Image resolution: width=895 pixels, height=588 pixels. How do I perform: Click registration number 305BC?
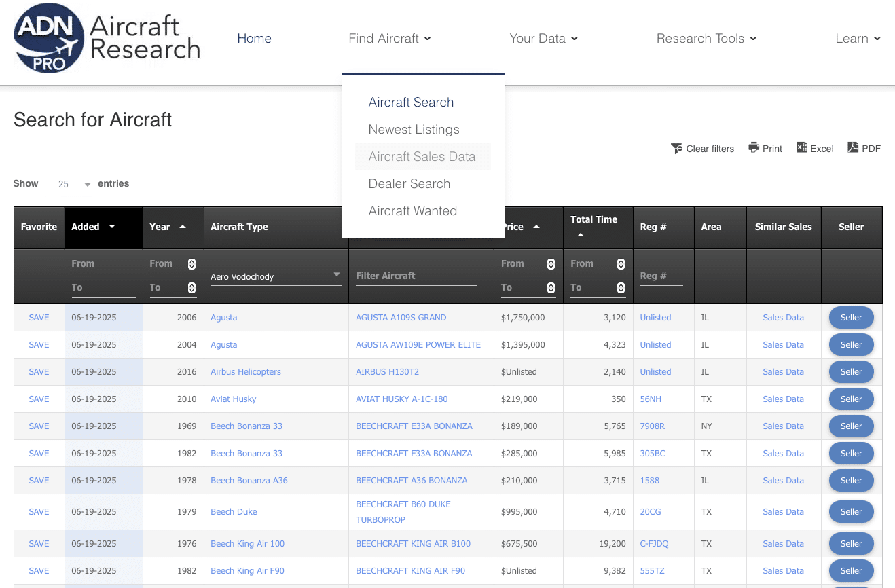(x=653, y=454)
